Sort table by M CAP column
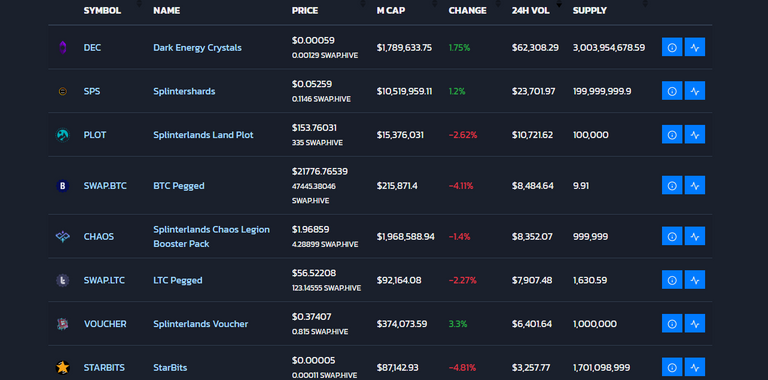This screenshot has width=768, height=380. [391, 10]
